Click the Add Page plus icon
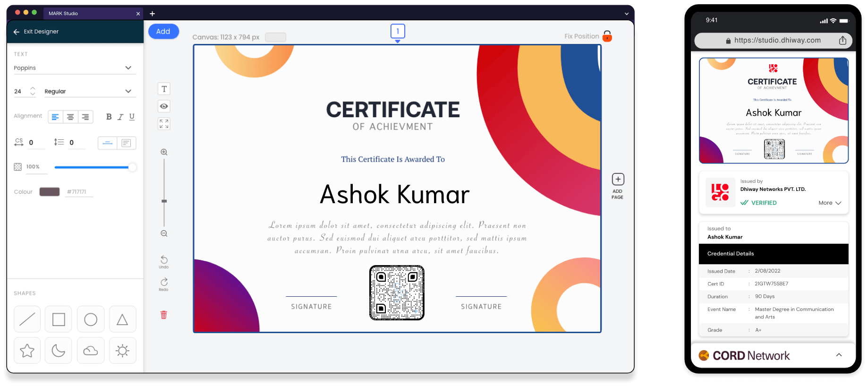 (618, 179)
